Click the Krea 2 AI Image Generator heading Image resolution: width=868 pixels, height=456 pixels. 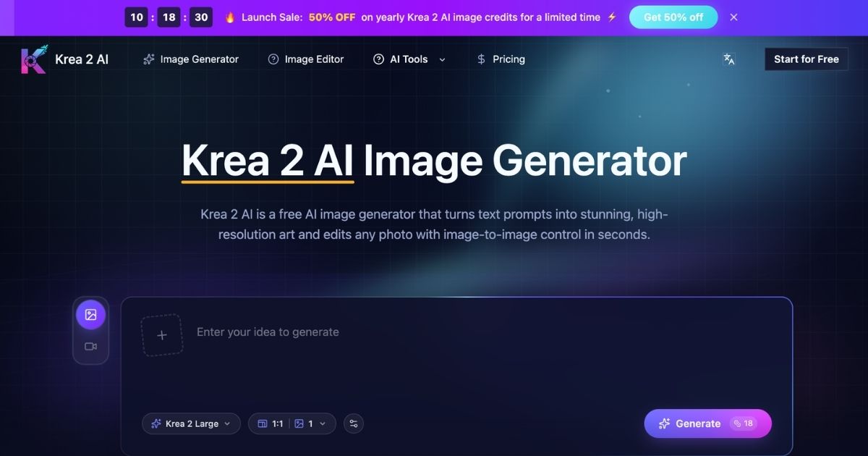click(434, 161)
